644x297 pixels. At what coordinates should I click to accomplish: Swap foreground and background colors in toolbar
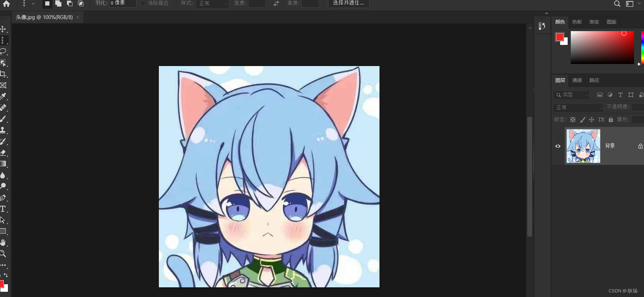pyautogui.click(x=6, y=275)
